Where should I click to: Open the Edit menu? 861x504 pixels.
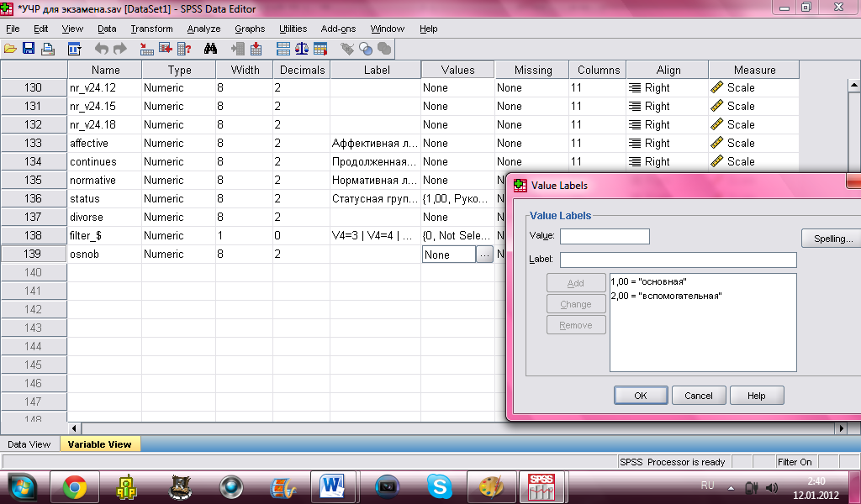pos(40,29)
